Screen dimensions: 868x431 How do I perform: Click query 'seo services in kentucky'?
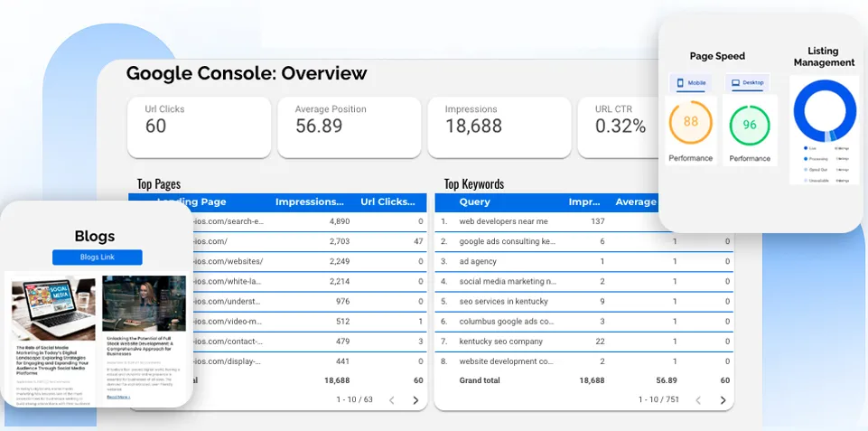coord(503,302)
